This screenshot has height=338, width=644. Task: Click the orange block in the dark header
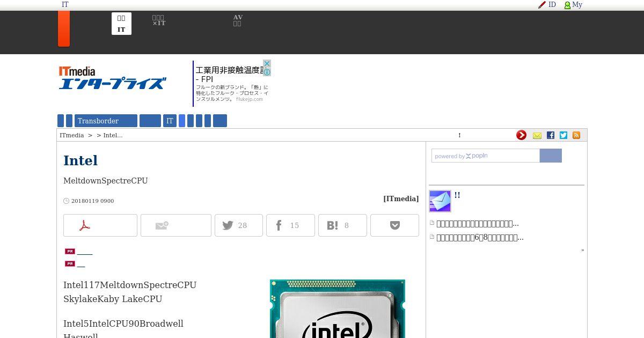click(x=64, y=29)
